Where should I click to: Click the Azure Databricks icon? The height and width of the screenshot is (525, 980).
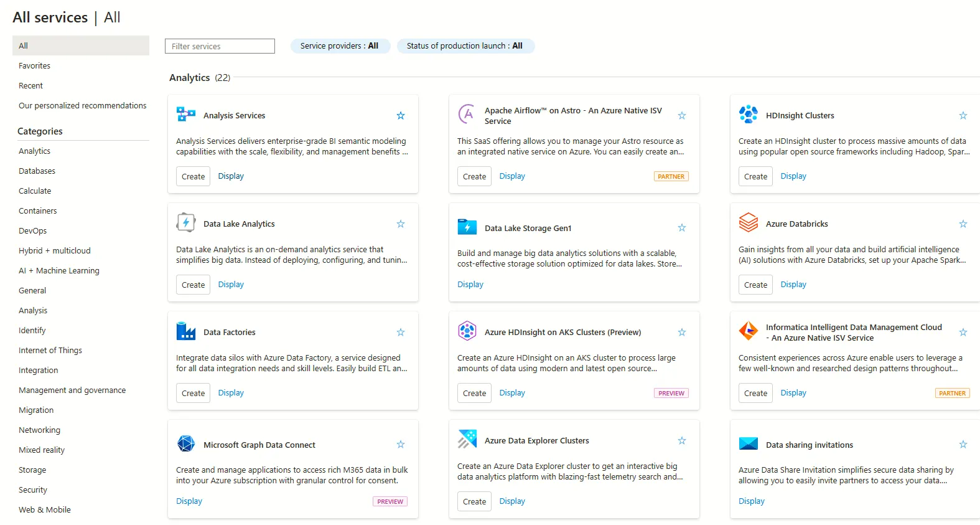(749, 223)
